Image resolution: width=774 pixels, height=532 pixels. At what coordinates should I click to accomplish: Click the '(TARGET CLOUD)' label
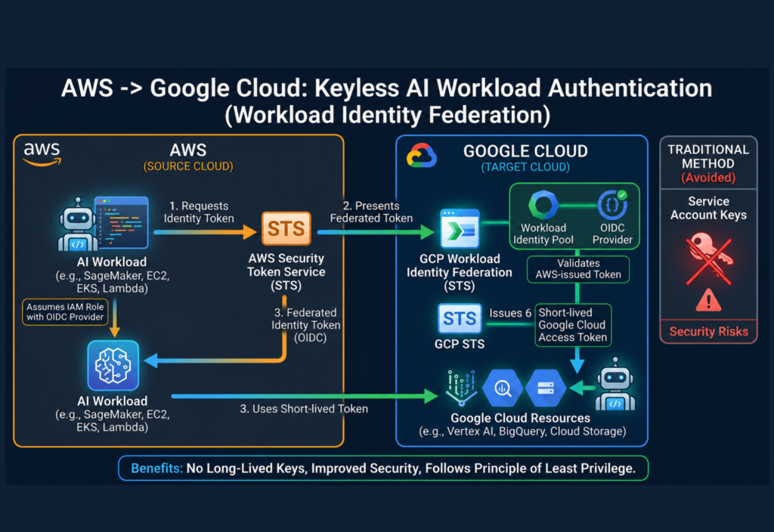click(x=525, y=167)
